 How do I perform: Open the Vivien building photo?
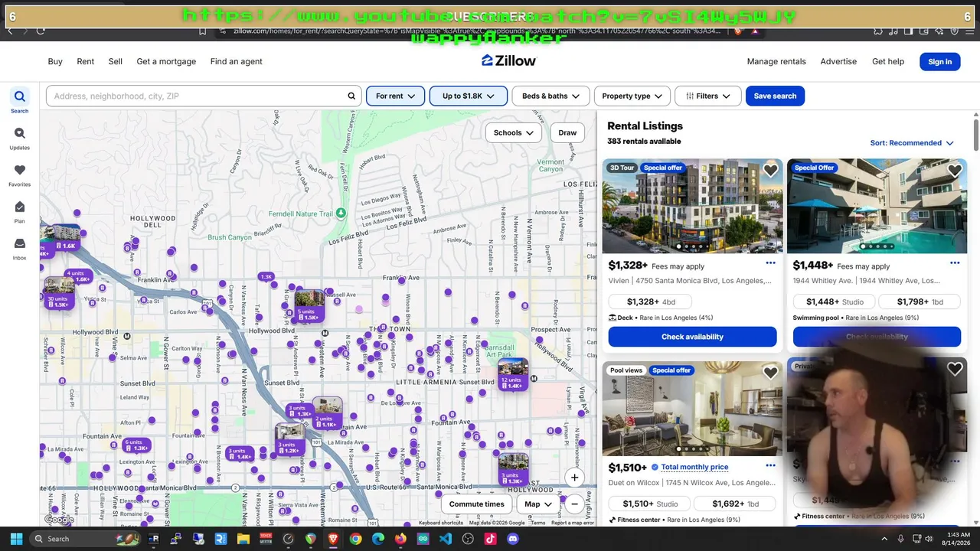tap(692, 206)
